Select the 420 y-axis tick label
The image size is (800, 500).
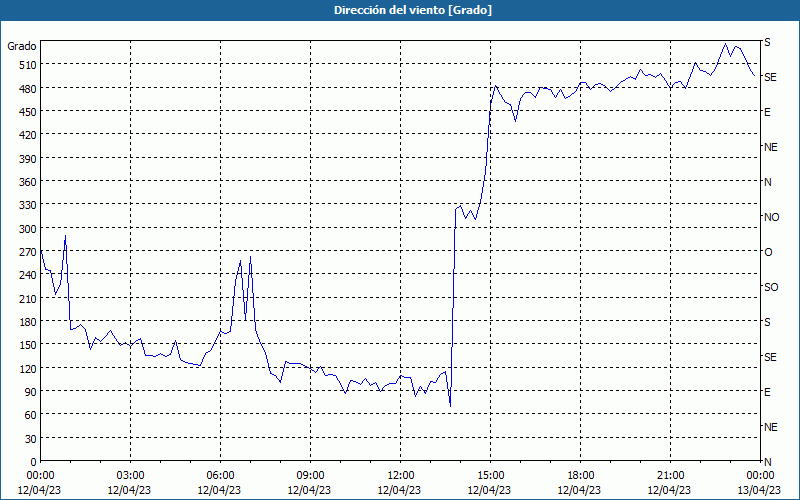[x=29, y=135]
